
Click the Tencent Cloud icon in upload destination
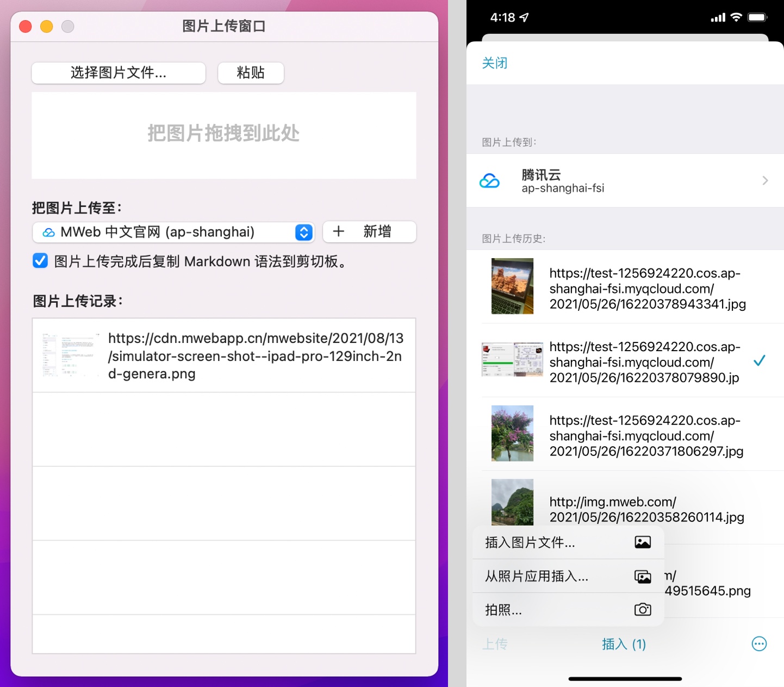(x=489, y=181)
